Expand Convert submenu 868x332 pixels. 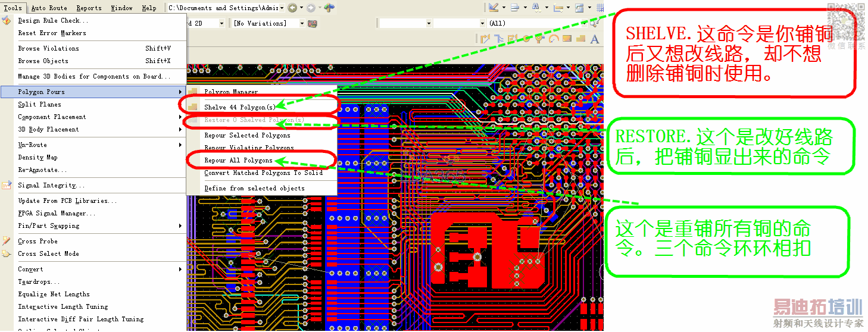(x=93, y=270)
